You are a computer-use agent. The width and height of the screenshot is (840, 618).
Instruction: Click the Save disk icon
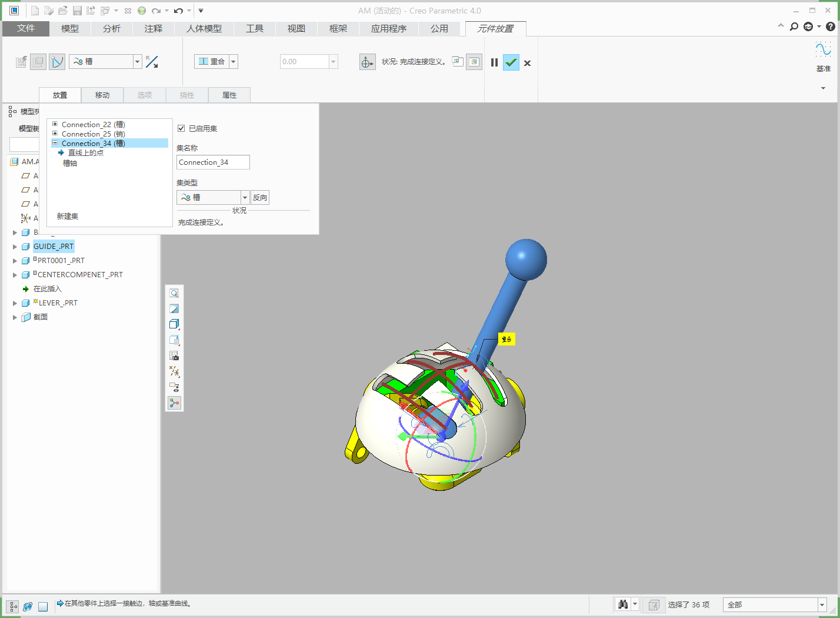coord(77,11)
